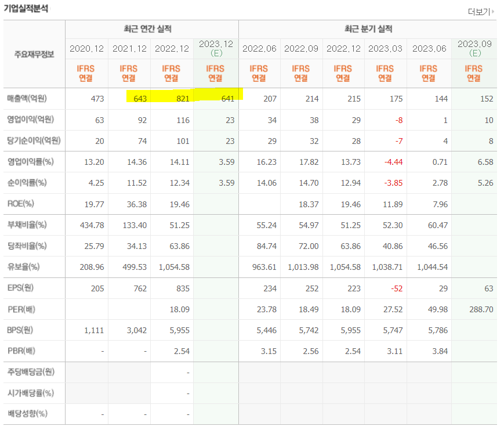Viewport: 504px width, 426px height.
Task: Click the highlighted sales value 643
Action: (x=140, y=99)
